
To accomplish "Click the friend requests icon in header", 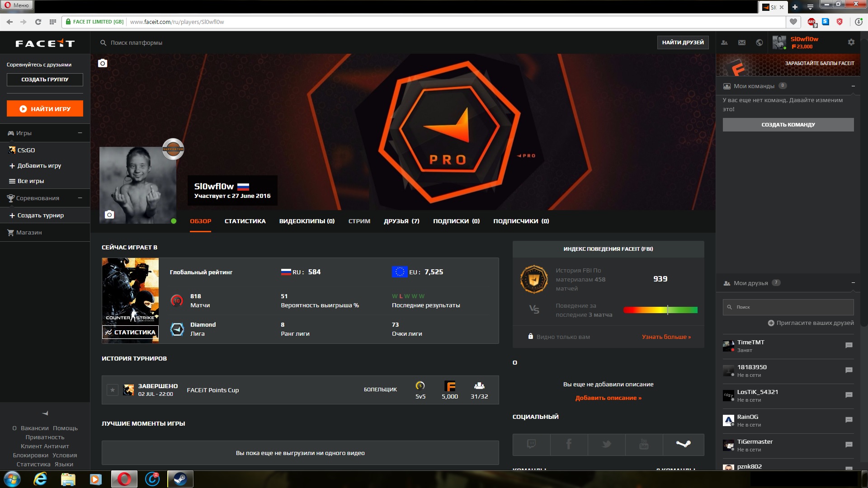I will 725,42.
